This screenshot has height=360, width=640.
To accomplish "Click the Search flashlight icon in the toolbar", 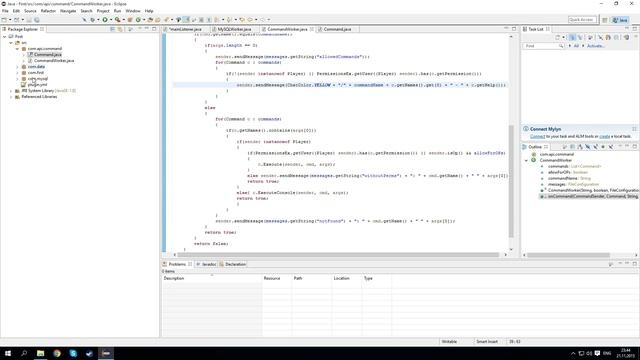I will pos(167,20).
